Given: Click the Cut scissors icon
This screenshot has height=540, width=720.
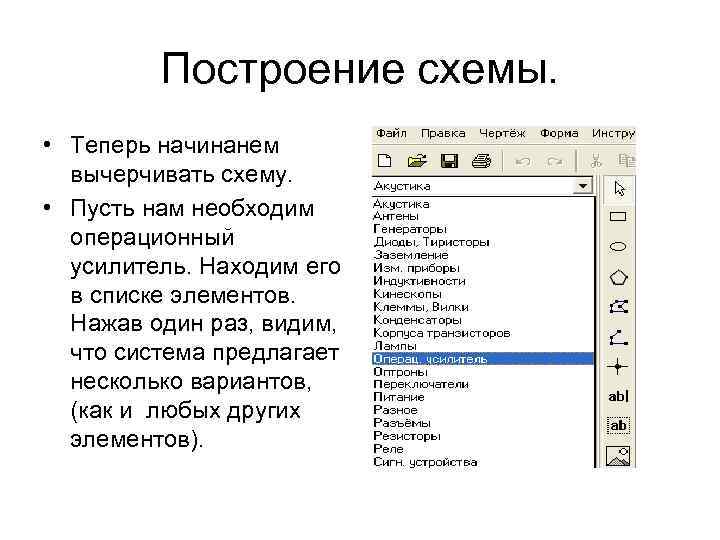Looking at the screenshot, I should 596,161.
